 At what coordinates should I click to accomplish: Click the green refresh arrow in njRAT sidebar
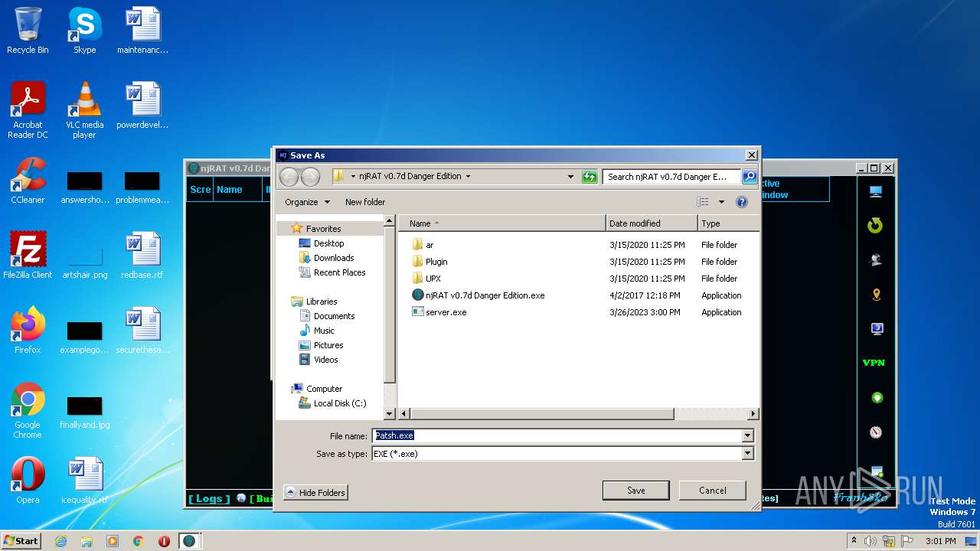tap(875, 226)
